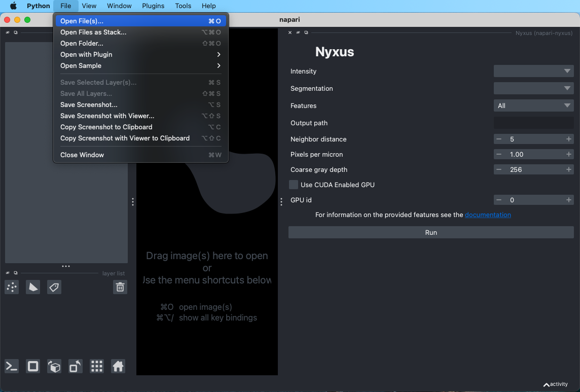
Task: Click the Run button
Action: (x=431, y=232)
